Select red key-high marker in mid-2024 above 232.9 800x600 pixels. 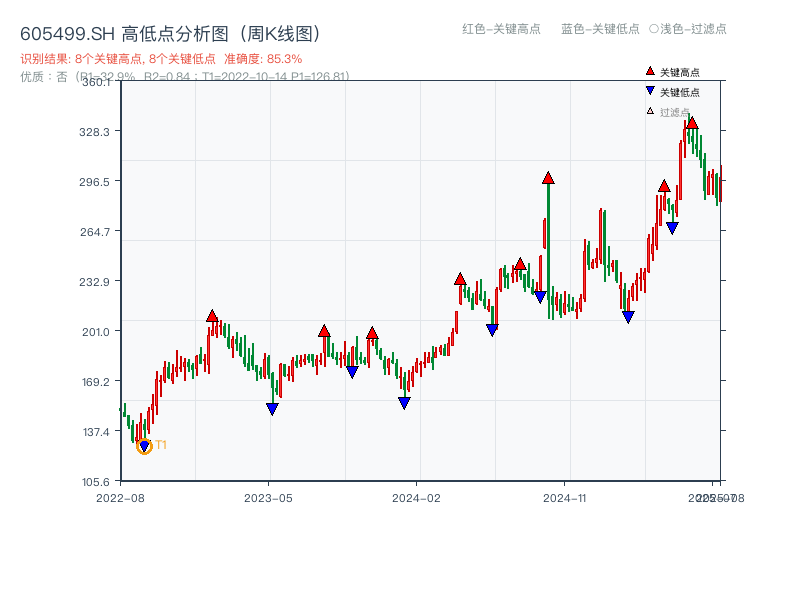(520, 264)
